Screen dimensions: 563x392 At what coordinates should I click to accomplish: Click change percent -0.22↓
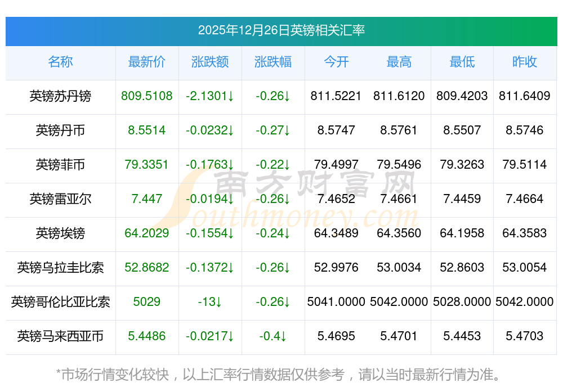coord(273,164)
